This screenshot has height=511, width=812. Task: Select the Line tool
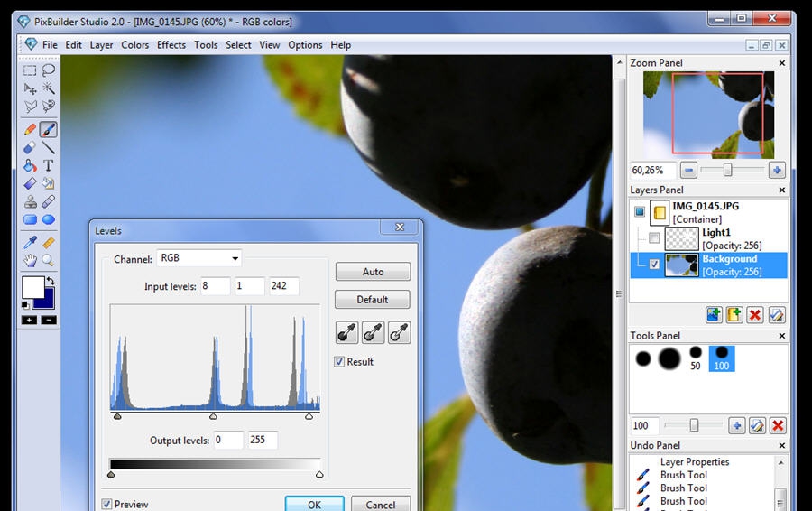pyautogui.click(x=49, y=148)
